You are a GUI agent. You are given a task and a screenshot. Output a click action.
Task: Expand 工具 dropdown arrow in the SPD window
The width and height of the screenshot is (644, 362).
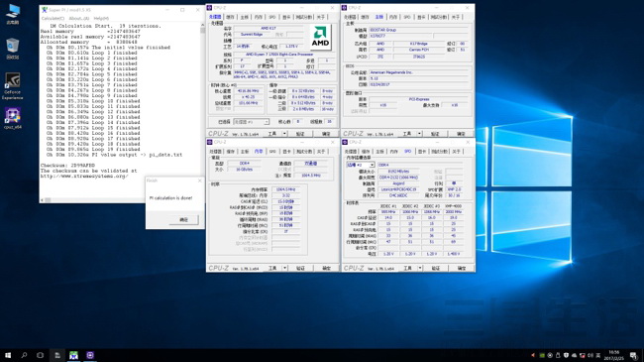[420, 268]
